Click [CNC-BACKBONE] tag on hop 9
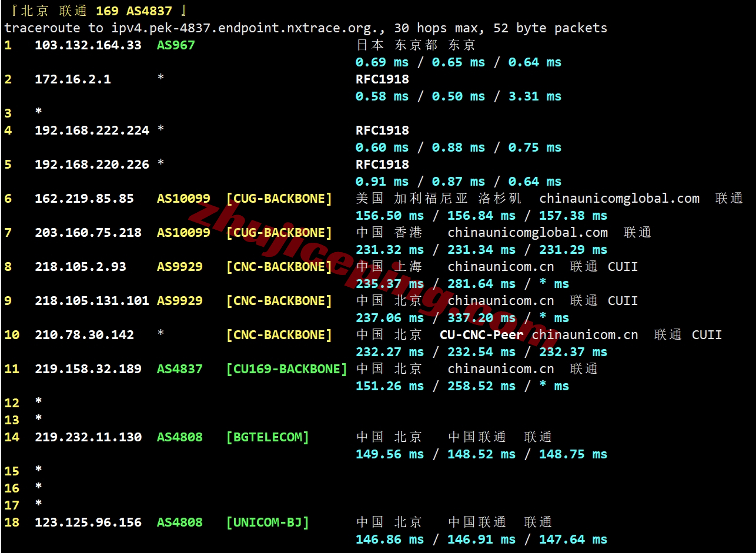The image size is (756, 553). click(279, 300)
